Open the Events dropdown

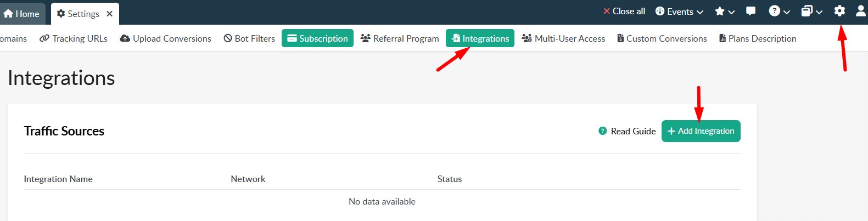click(x=679, y=12)
